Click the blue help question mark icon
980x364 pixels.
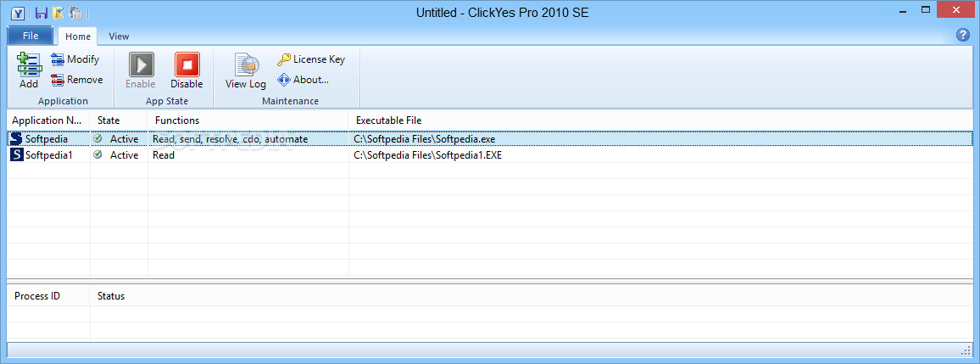(963, 35)
